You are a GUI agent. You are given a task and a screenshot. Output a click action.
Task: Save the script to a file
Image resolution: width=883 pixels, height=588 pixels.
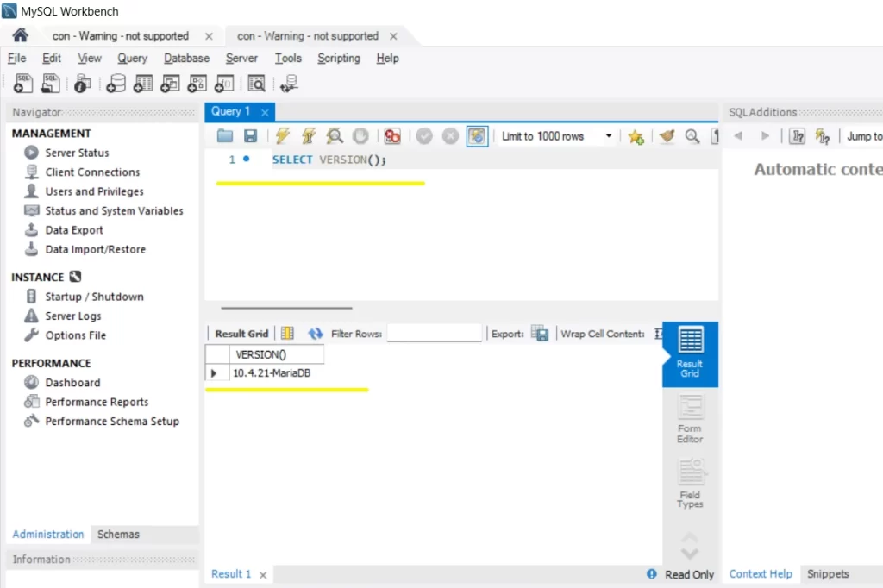point(251,135)
